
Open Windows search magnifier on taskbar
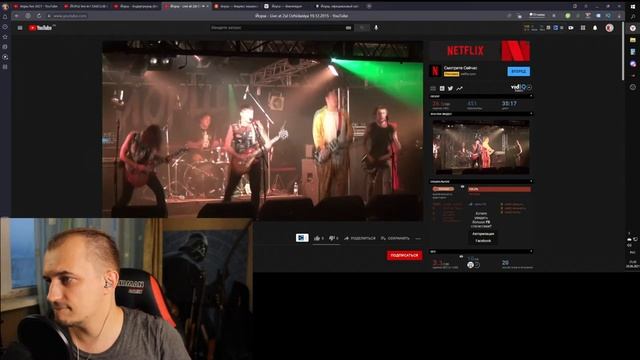[x=633, y=17]
